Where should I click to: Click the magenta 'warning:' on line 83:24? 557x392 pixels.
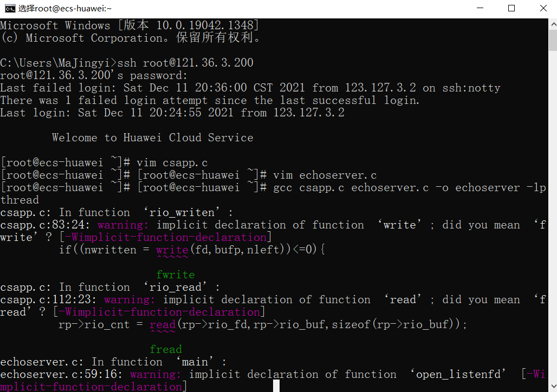point(123,225)
